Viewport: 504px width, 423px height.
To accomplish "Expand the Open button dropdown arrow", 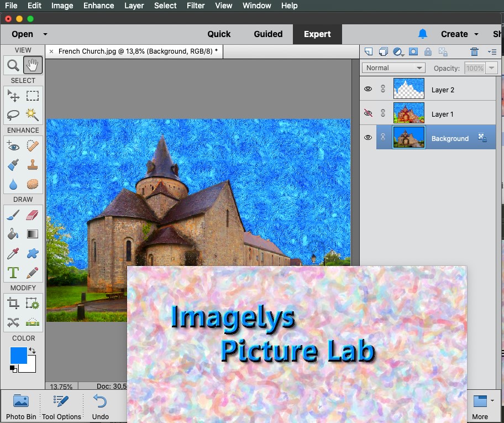I will click(x=45, y=34).
